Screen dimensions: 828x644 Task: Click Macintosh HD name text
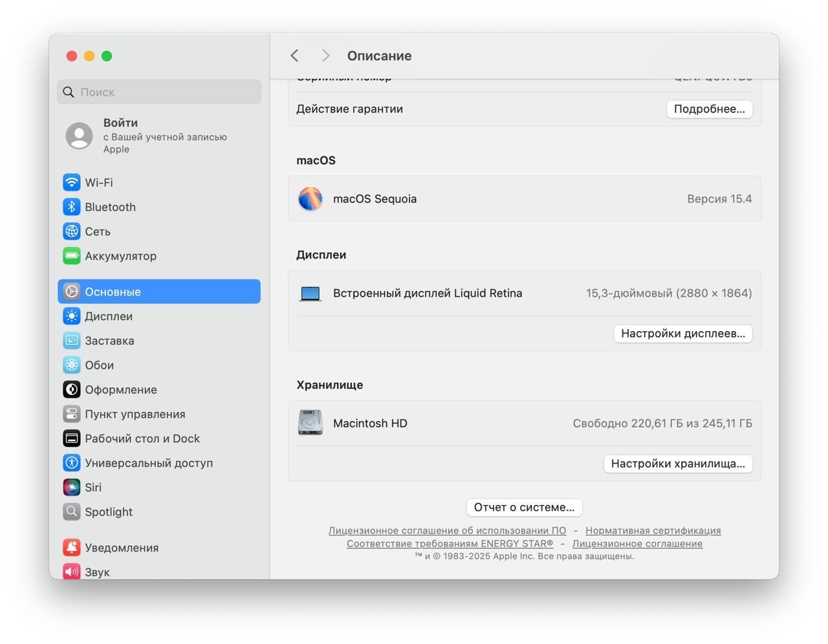pyautogui.click(x=370, y=424)
